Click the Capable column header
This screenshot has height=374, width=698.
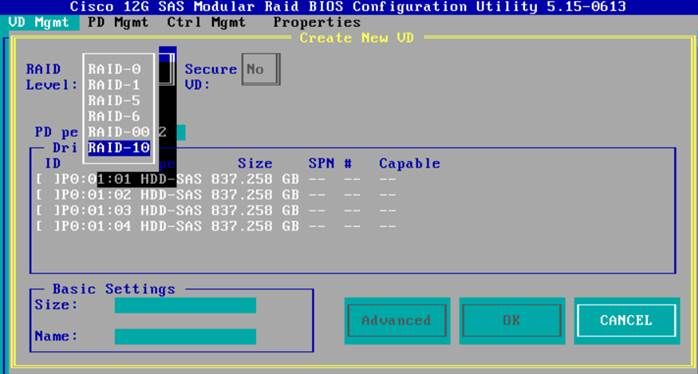tap(410, 163)
